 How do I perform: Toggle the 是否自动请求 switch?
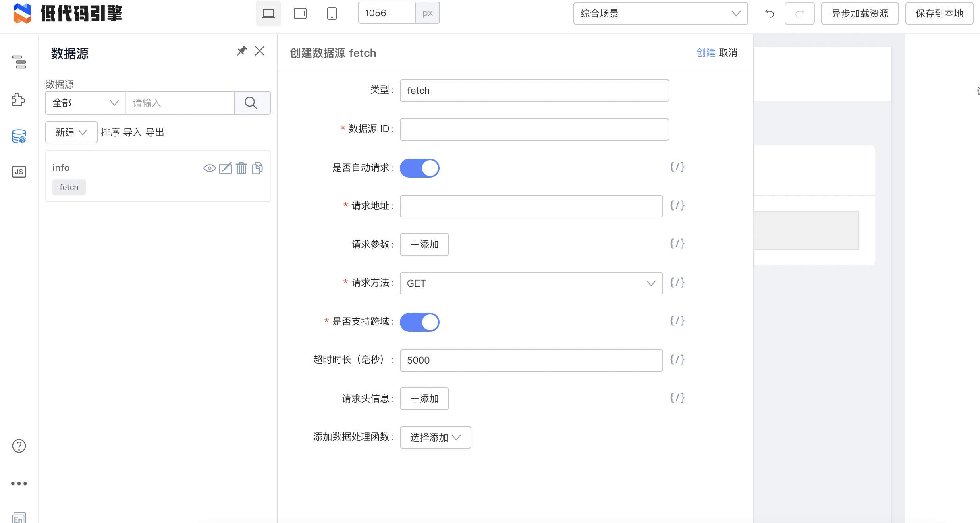(x=420, y=168)
